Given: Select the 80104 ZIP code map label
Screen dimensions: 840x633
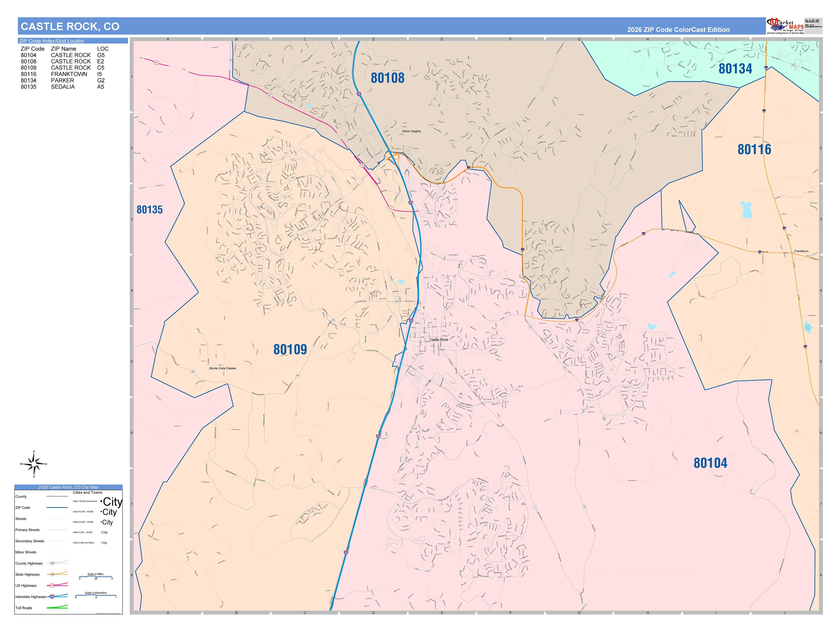Looking at the screenshot, I should point(710,463).
